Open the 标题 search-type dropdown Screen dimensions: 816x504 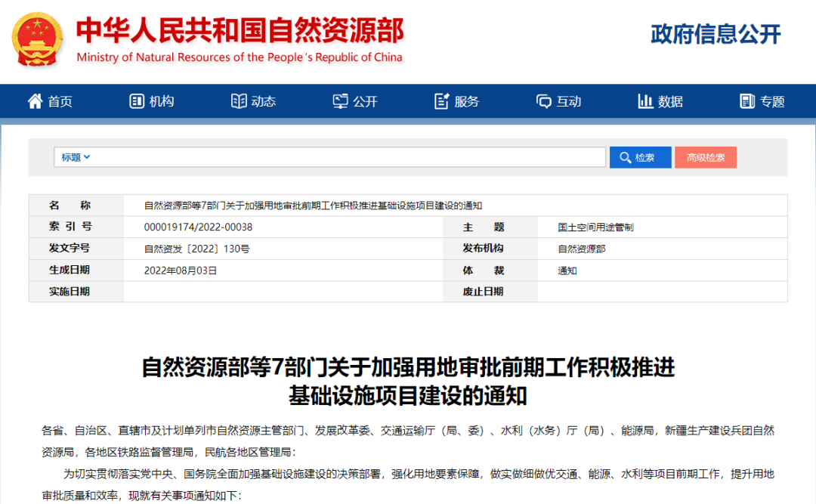tap(76, 157)
